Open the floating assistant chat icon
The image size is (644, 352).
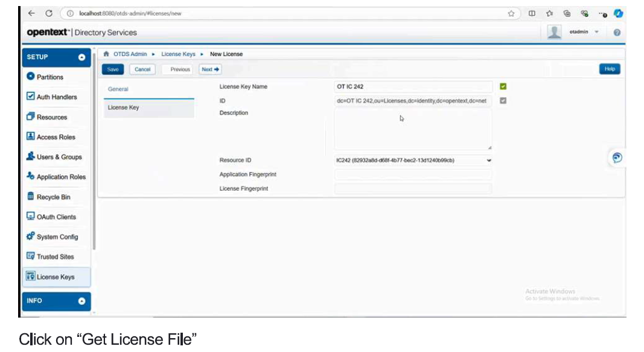(x=617, y=158)
